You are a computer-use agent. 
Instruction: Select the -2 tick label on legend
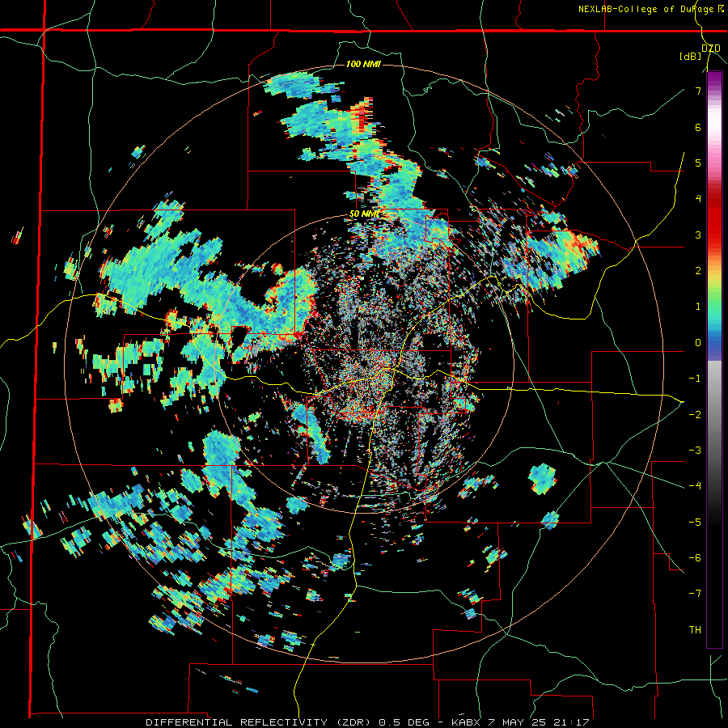point(695,414)
